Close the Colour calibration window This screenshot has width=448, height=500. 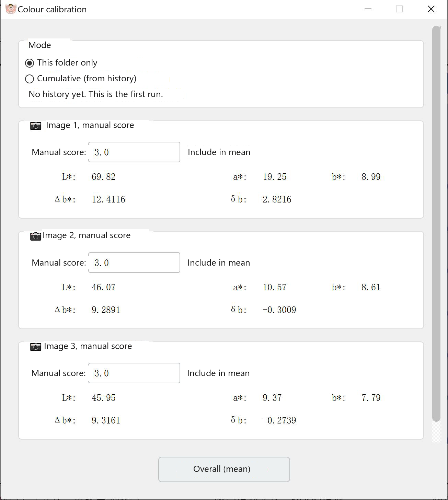pos(431,9)
